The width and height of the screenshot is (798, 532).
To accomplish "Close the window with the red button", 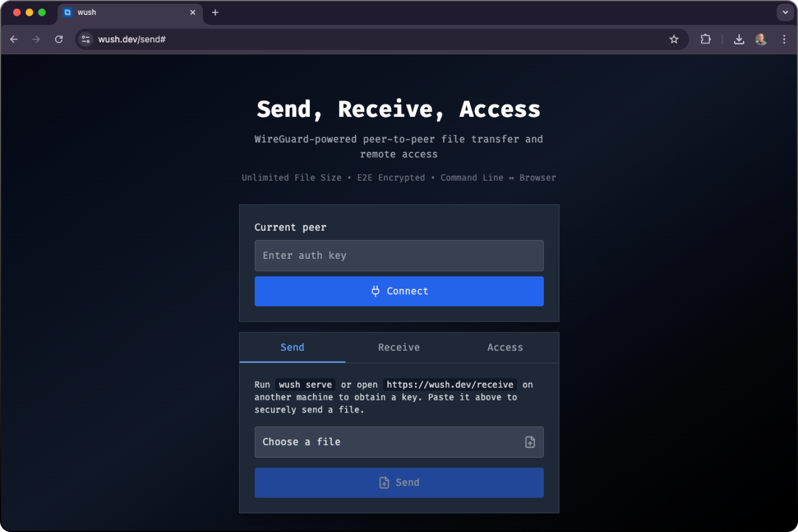I will 17,12.
